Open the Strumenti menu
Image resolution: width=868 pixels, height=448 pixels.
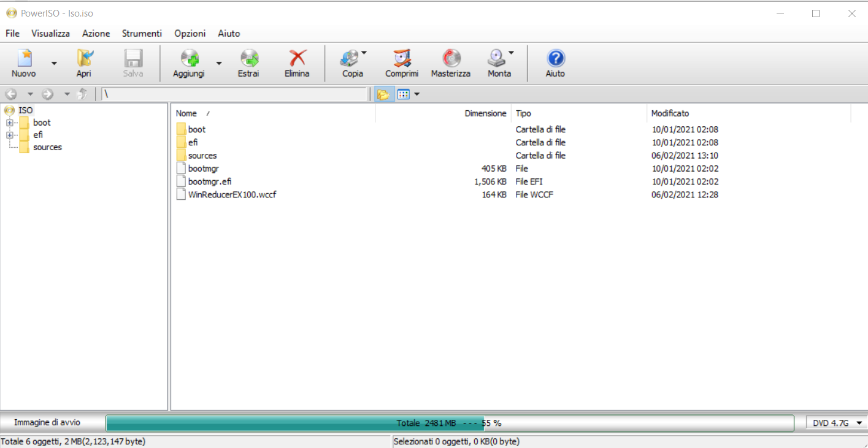point(142,34)
